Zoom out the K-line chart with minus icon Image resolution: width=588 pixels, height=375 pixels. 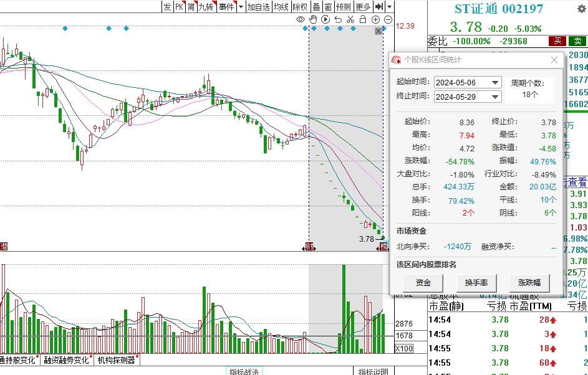388,19
